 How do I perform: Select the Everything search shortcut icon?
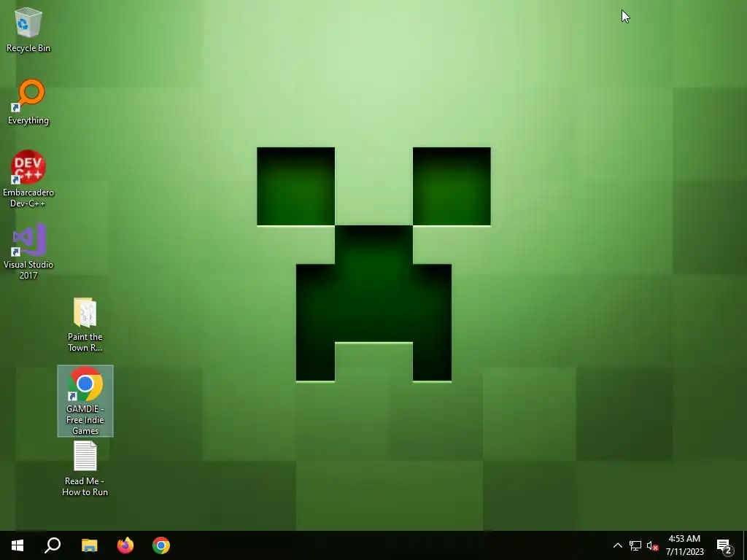pos(28,102)
